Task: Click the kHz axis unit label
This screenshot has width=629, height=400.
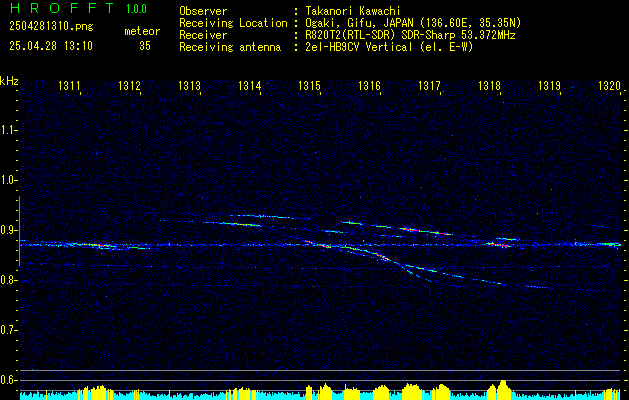Action: (9, 81)
